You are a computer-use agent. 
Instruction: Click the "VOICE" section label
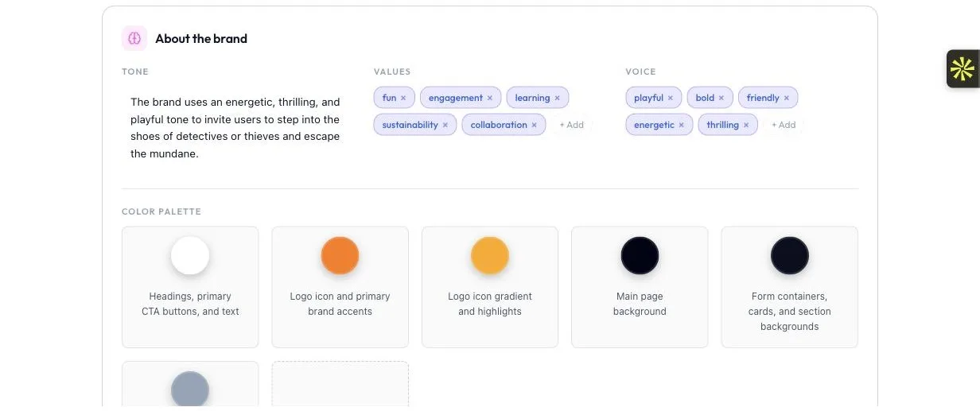click(x=640, y=72)
